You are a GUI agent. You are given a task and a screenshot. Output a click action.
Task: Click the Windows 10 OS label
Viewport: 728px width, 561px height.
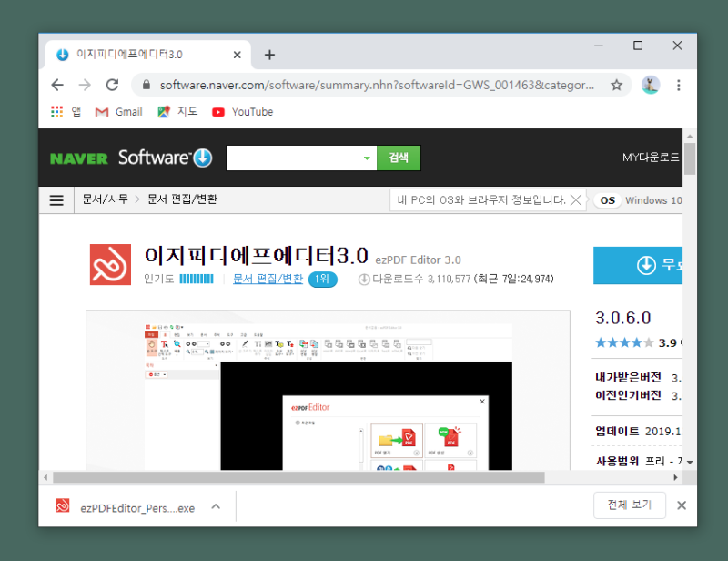653,200
